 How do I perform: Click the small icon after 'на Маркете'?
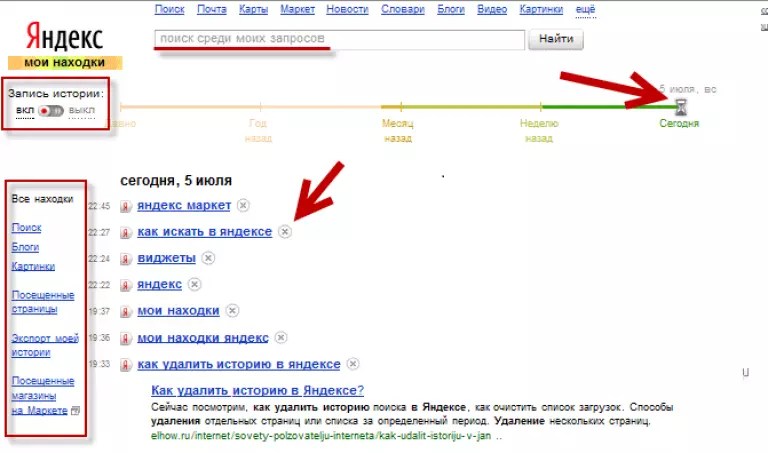tap(75, 410)
